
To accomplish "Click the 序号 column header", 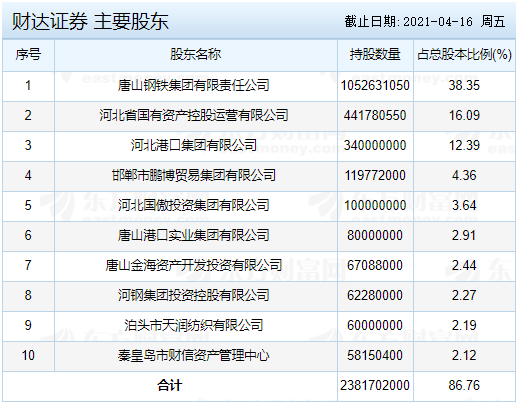I will (28, 54).
